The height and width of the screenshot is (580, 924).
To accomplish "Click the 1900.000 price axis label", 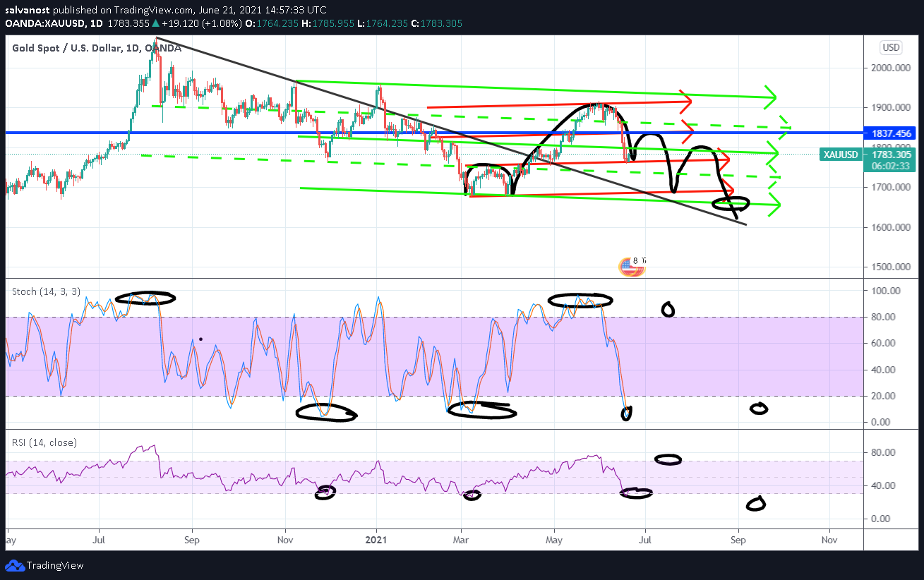I will pos(892,107).
